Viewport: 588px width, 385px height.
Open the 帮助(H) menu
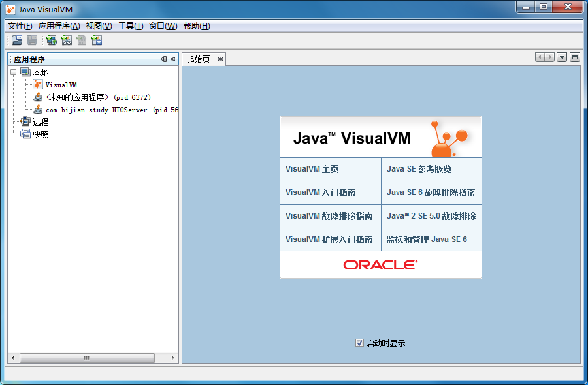(x=197, y=26)
